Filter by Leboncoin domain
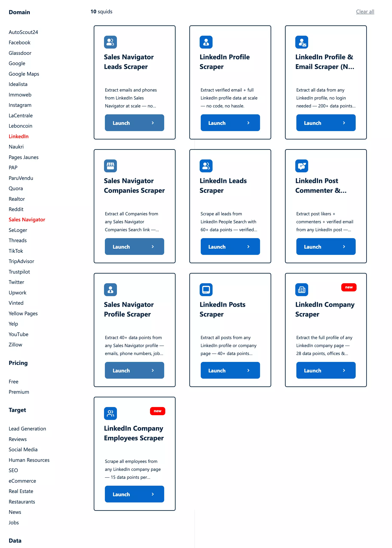392x548 pixels. (x=20, y=126)
